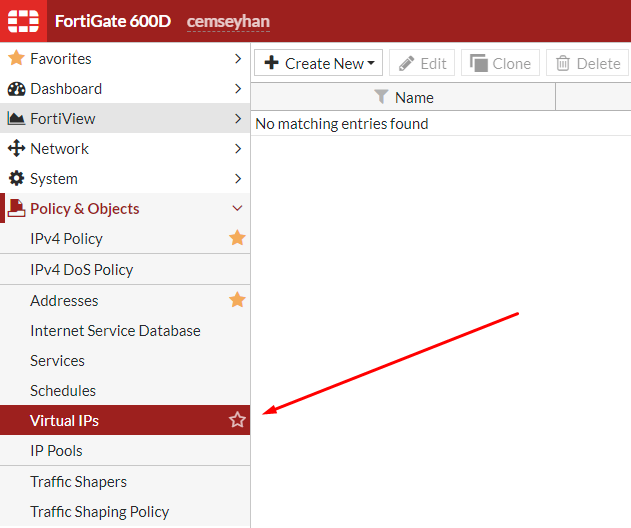Expand the System menu chevron
Viewport: 631px width, 528px height.
[238, 178]
